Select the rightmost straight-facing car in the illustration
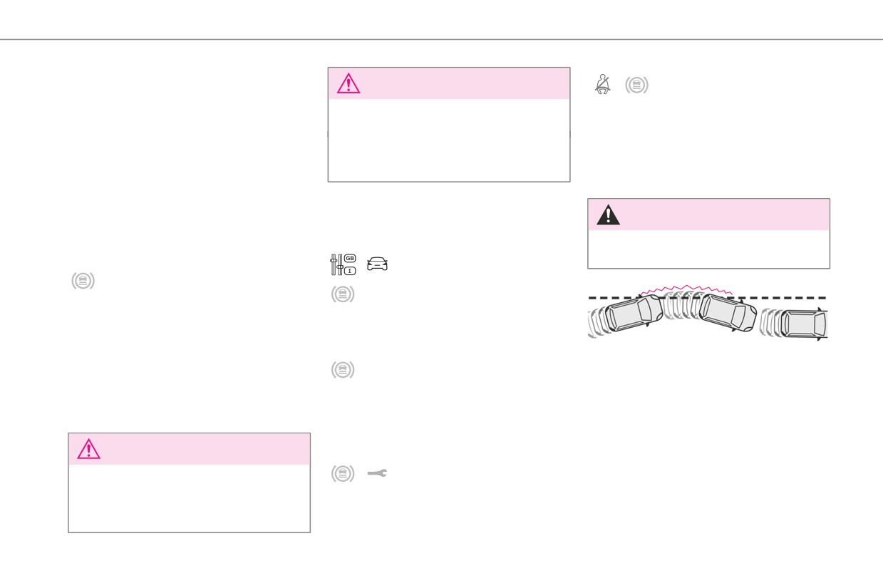The image size is (883, 588). coord(804,323)
